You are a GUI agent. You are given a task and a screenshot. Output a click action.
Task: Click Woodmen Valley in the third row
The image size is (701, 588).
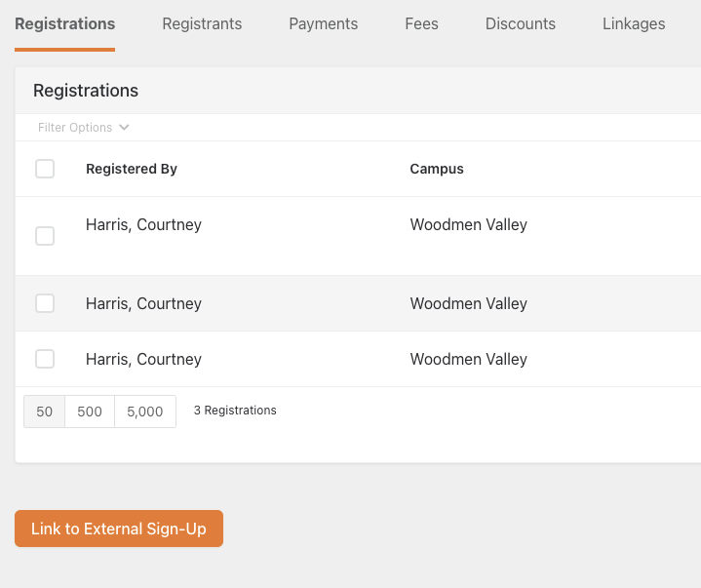pyautogui.click(x=468, y=360)
